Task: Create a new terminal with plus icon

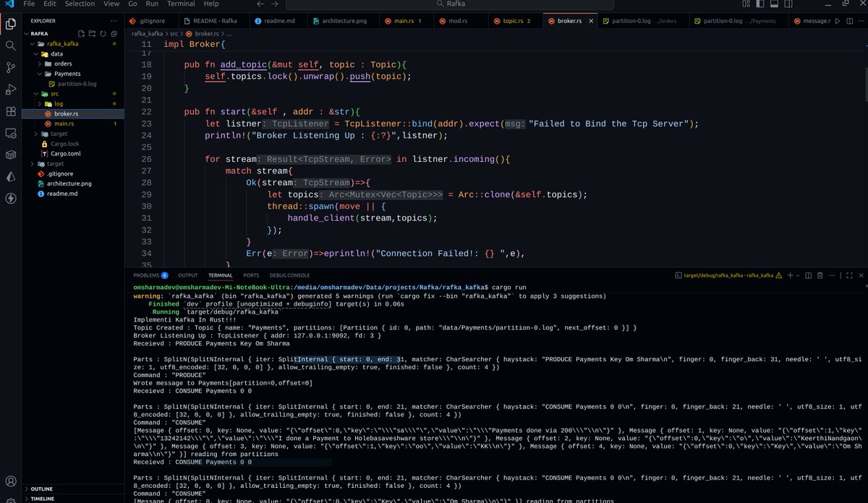Action: (x=789, y=275)
